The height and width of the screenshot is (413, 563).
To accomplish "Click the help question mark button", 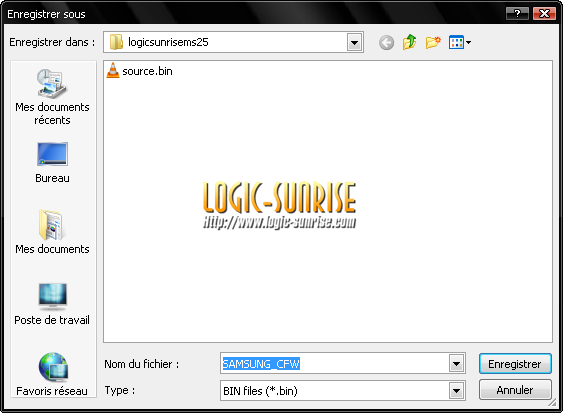I will click(517, 14).
